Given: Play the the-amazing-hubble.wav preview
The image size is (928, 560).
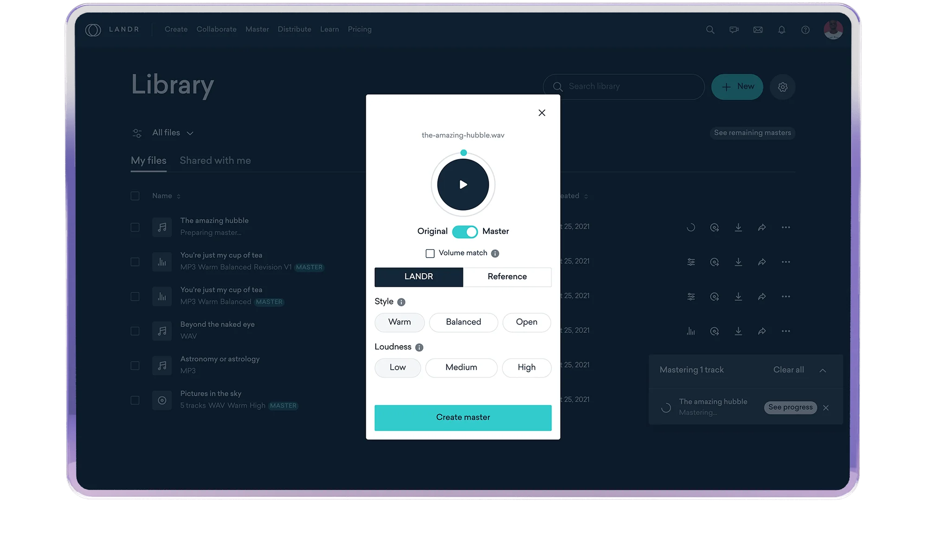Looking at the screenshot, I should (x=463, y=185).
